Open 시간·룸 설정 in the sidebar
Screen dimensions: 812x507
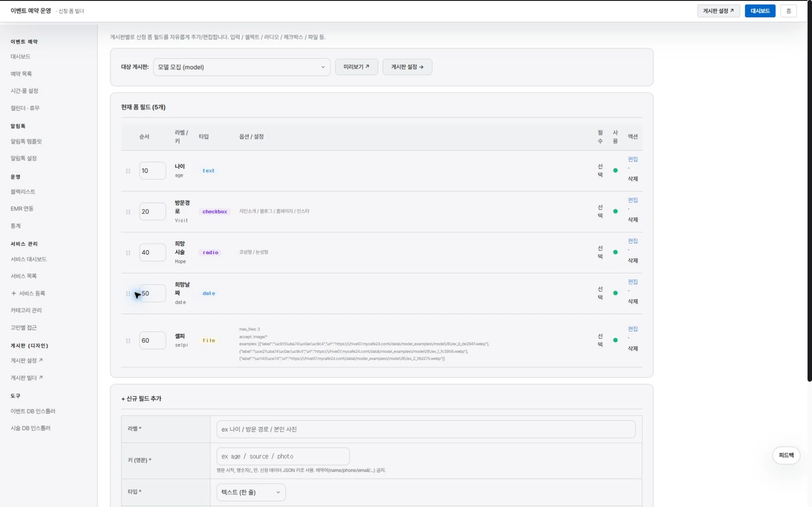24,91
